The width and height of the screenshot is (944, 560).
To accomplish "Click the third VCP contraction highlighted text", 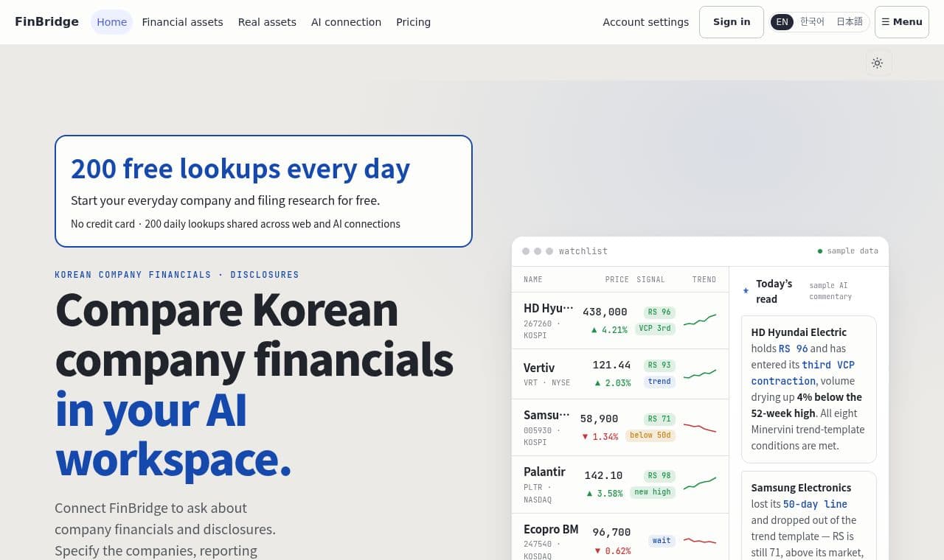I will point(803,373).
